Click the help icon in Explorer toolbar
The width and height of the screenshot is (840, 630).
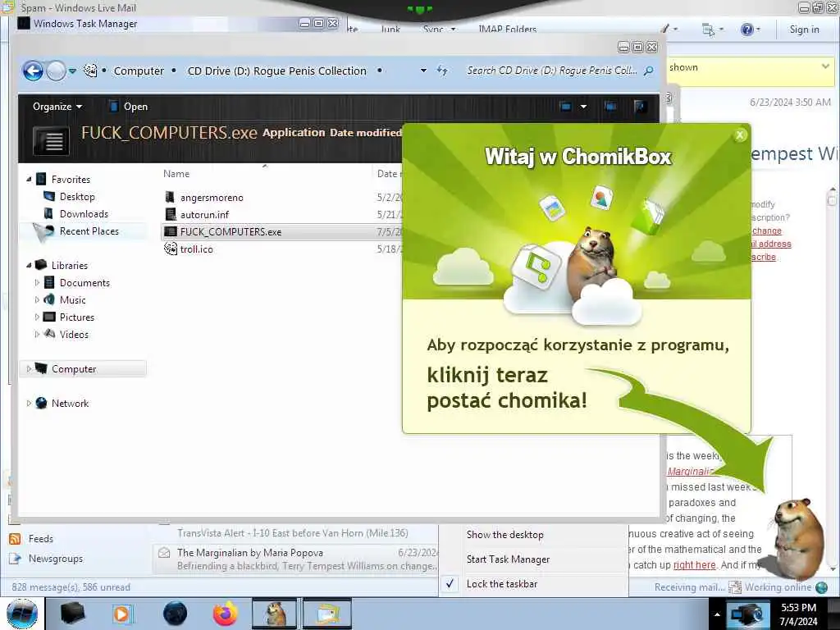(x=640, y=107)
